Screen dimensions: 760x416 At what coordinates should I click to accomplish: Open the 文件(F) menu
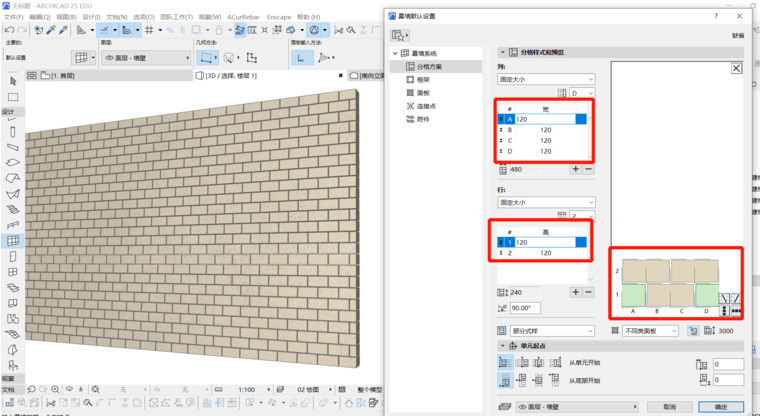click(14, 17)
